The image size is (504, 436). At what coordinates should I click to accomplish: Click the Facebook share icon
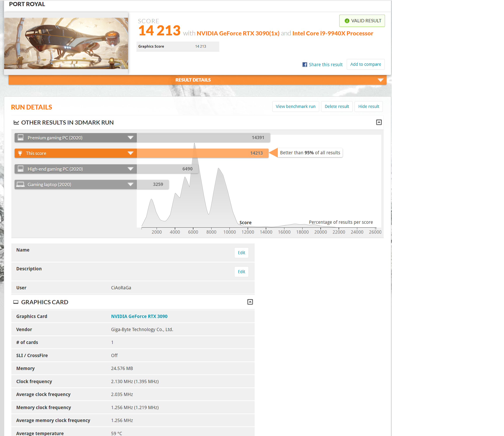[304, 64]
